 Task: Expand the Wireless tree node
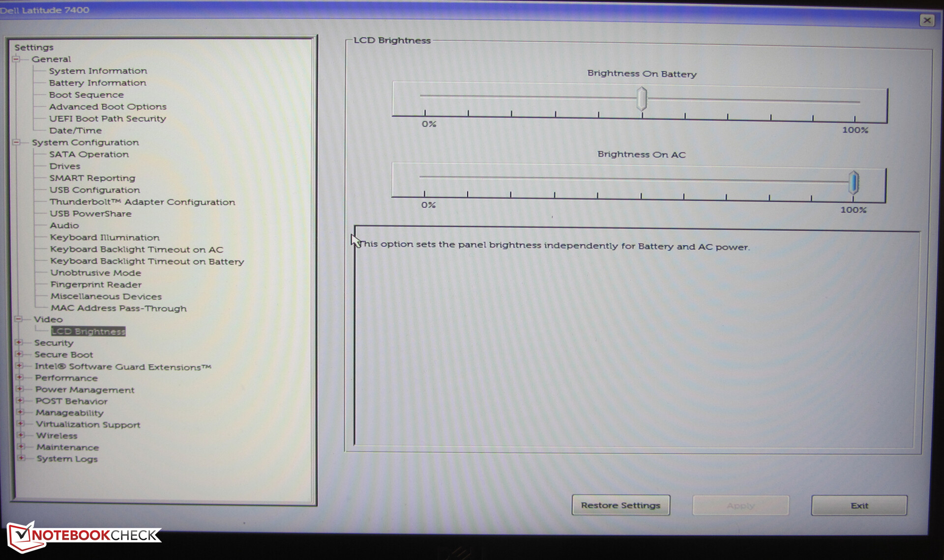pyautogui.click(x=21, y=435)
